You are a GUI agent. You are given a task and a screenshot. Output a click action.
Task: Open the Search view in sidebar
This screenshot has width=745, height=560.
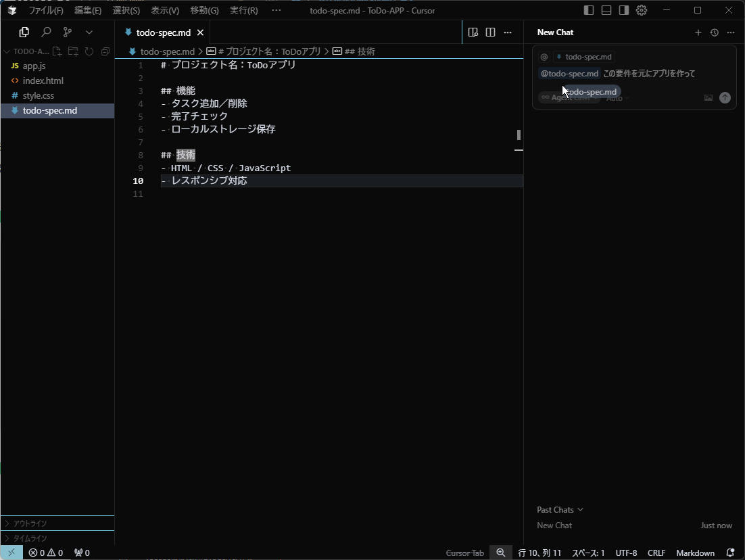[x=46, y=32]
